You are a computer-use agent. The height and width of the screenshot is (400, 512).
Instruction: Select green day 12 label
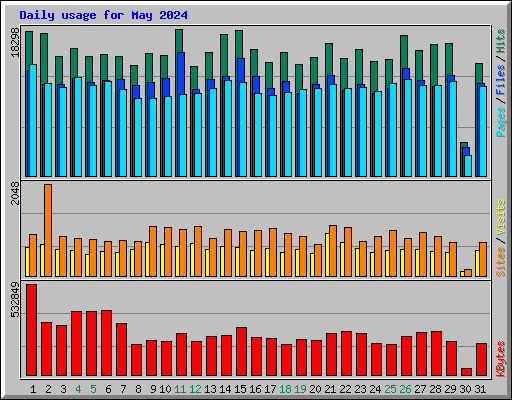pos(195,389)
